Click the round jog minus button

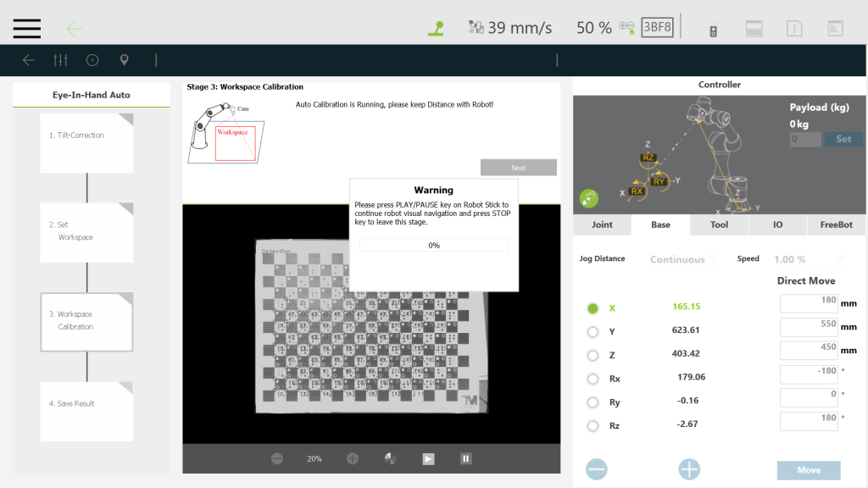tap(597, 469)
